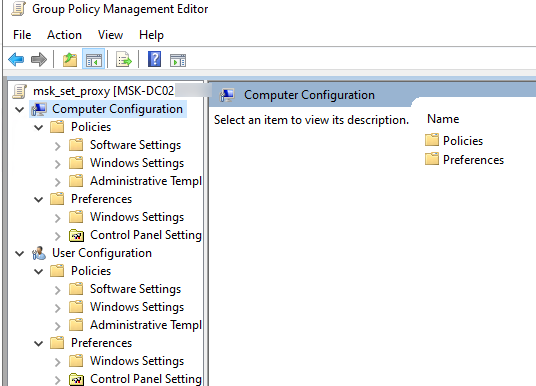The height and width of the screenshot is (386, 536).
Task: Go up one level with folder icon
Action: [x=70, y=60]
